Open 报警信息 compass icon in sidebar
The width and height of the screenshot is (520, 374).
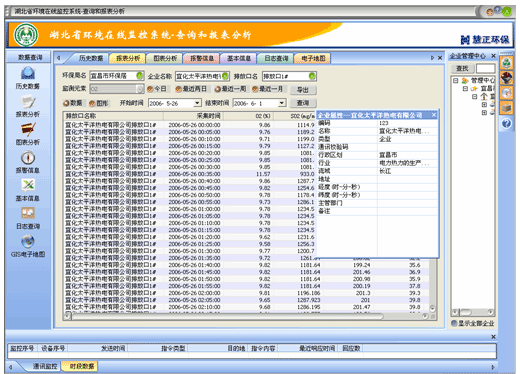(x=28, y=157)
